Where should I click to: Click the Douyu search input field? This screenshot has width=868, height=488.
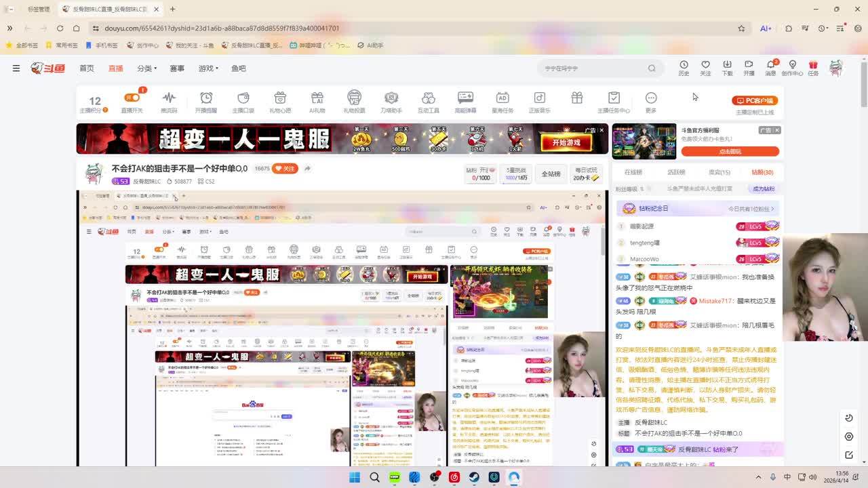pos(593,68)
